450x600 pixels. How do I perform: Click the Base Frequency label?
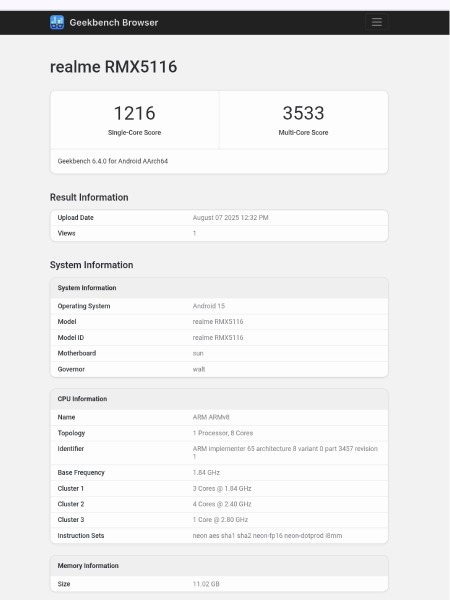click(x=81, y=473)
